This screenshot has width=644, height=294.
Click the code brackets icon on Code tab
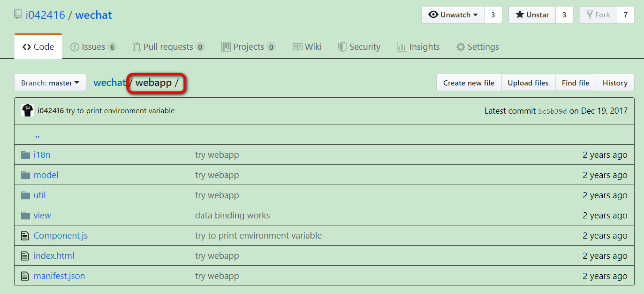[27, 47]
